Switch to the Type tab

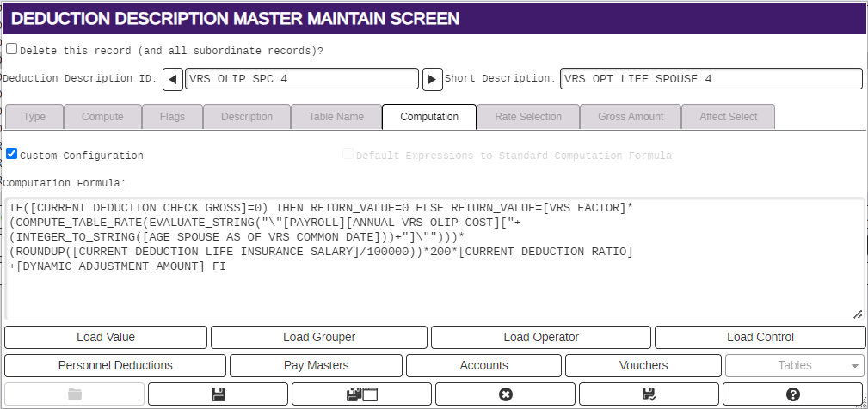point(34,117)
